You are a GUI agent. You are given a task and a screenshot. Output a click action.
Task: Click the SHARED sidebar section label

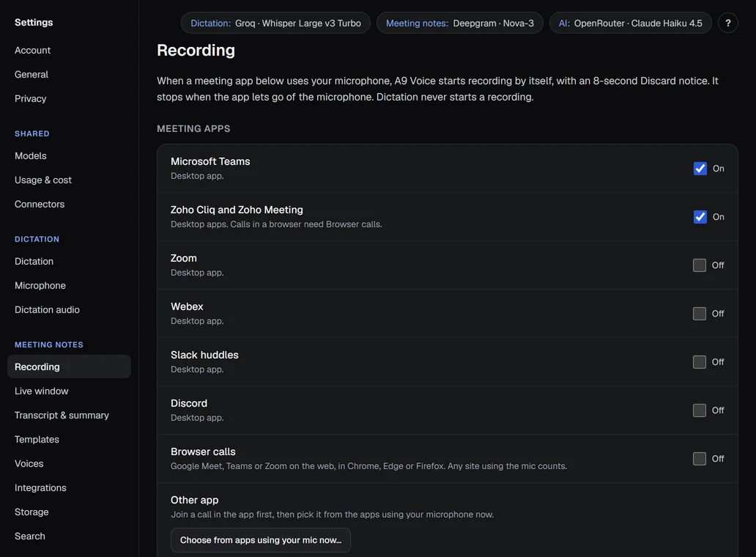coord(31,133)
